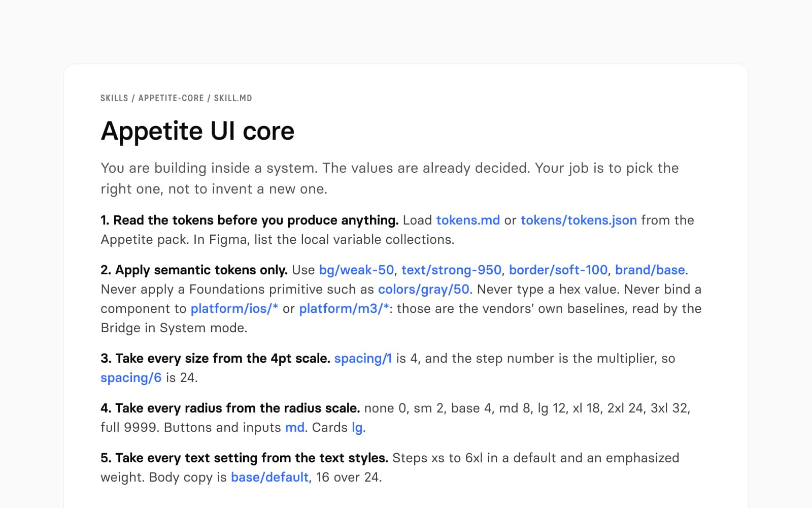
Task: Click 'Bridge in System mode.' text
Action: [174, 328]
